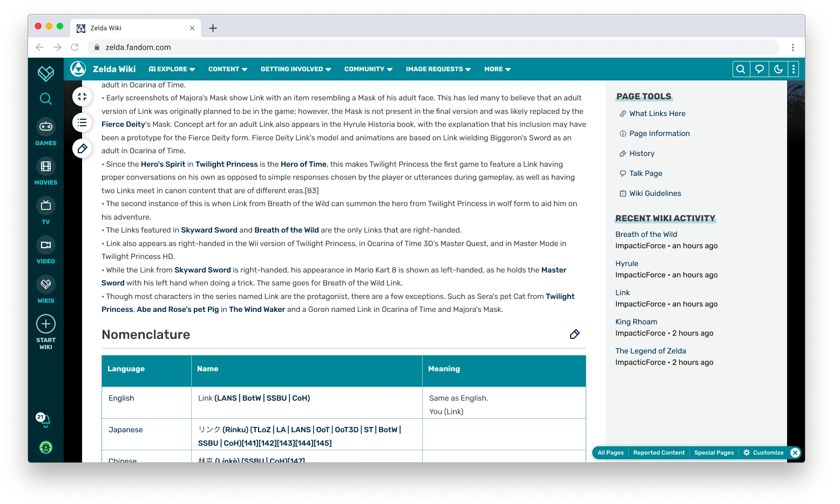Follow Abe and Rose's pet Pig link

coord(178,309)
